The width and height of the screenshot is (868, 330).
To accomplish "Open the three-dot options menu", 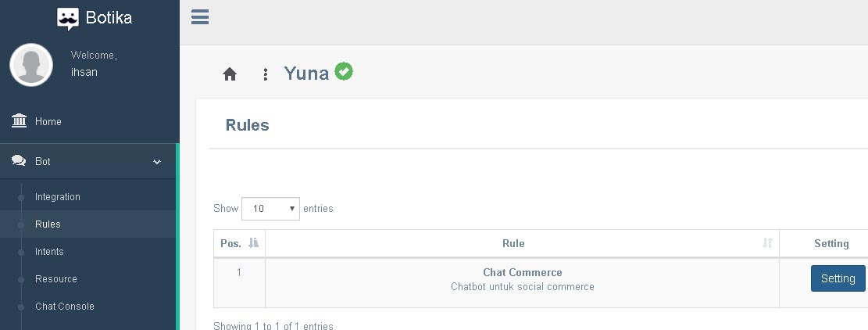I will click(266, 74).
